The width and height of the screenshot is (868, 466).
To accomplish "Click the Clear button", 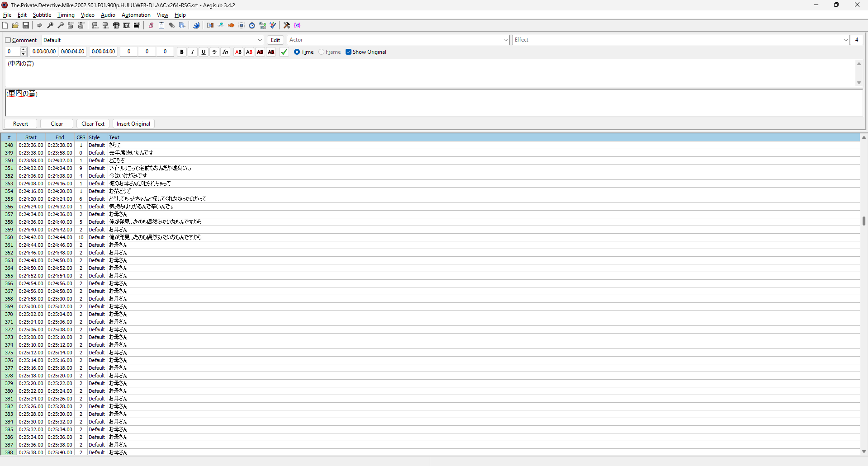I will click(x=57, y=124).
